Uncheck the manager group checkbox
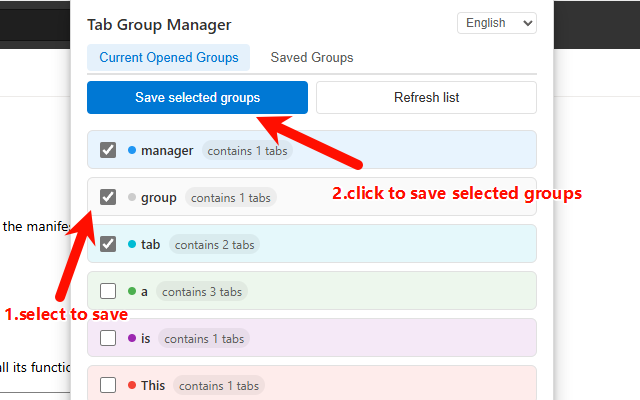Screen dimensions: 640x400 pos(109,151)
